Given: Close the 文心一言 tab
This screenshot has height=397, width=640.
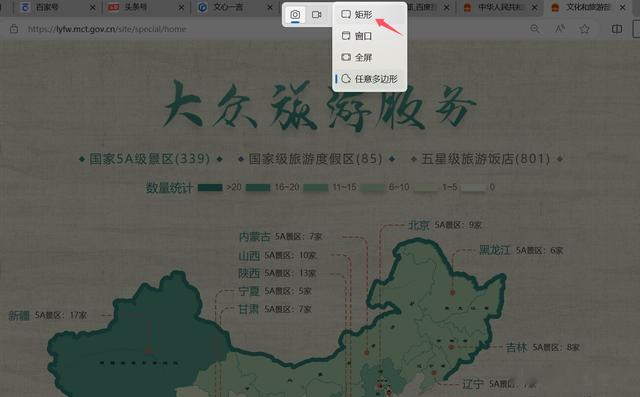Looking at the screenshot, I should (270, 7).
